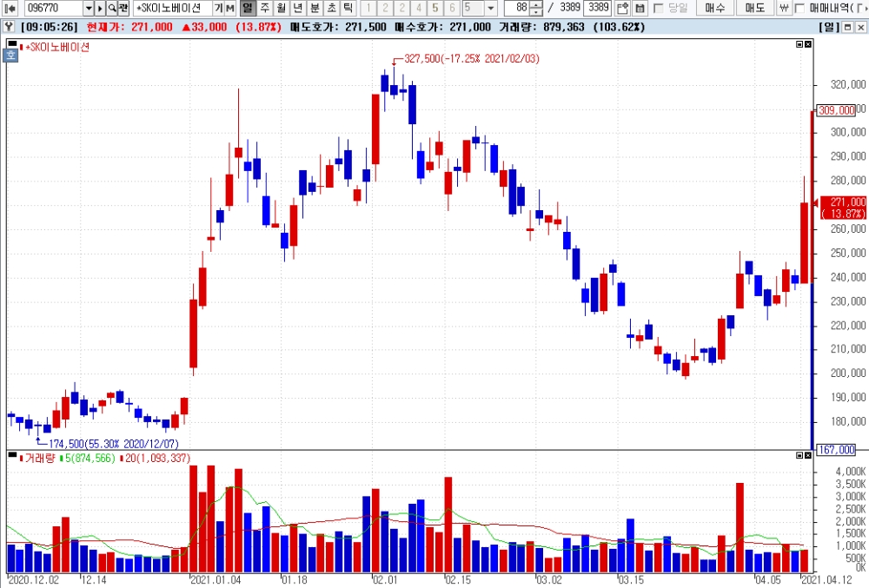Switch to the 주 weekly chart period
The height and width of the screenshot is (588, 869).
(x=265, y=8)
